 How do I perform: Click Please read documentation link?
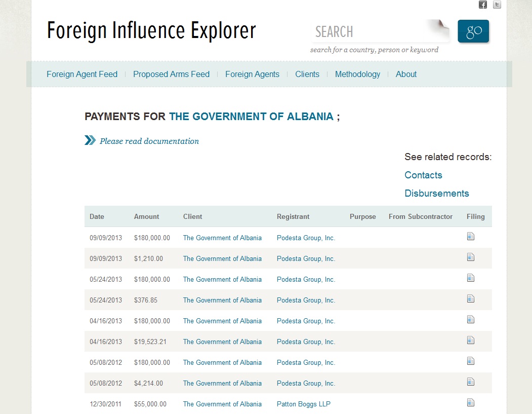[x=149, y=141]
